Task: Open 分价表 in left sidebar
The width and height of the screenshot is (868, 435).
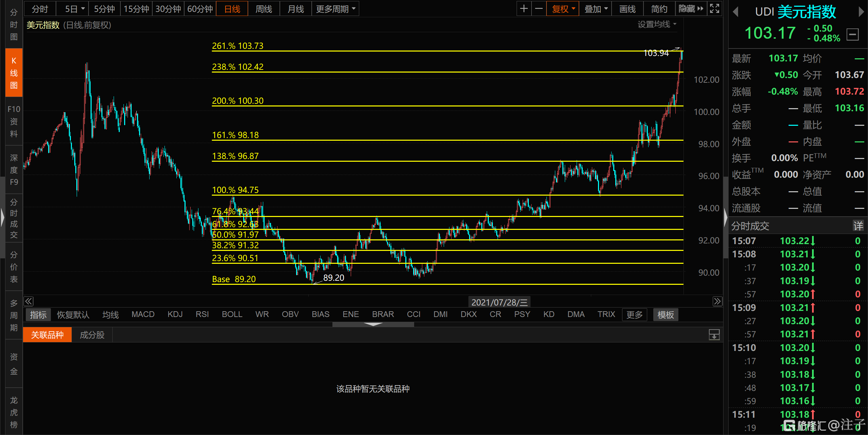Action: (x=14, y=267)
